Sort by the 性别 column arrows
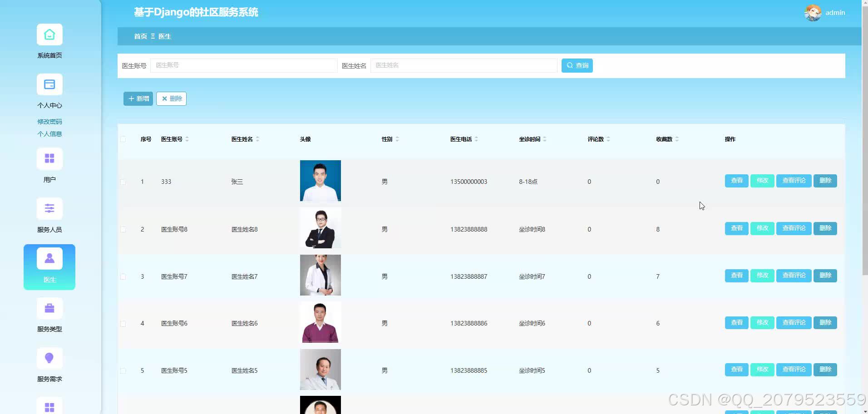The image size is (868, 414). (x=397, y=139)
